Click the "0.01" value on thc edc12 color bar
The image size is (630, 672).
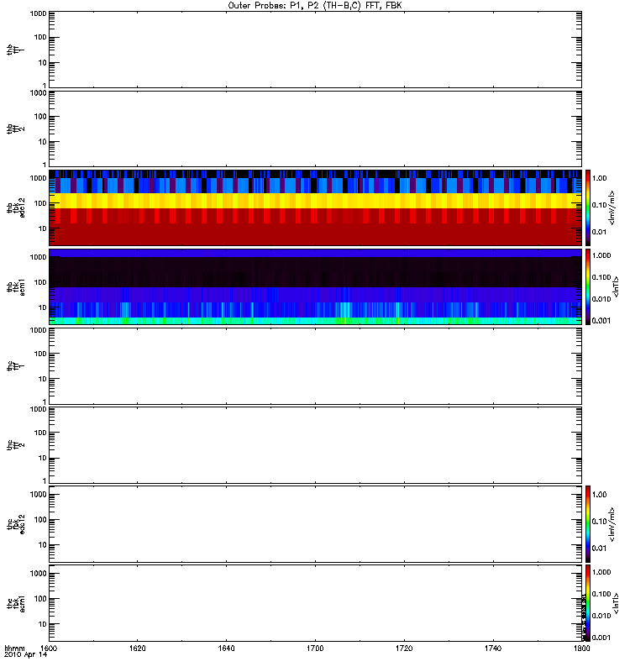click(x=599, y=549)
